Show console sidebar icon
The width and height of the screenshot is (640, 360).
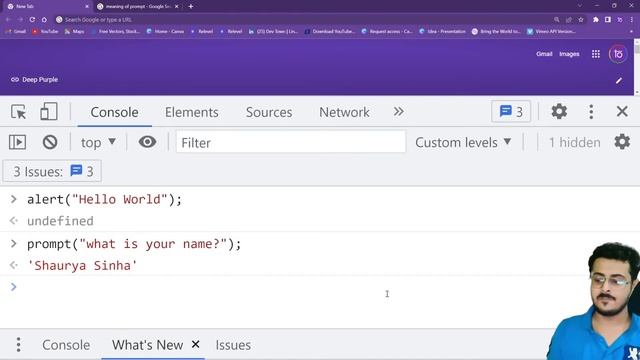tap(18, 142)
